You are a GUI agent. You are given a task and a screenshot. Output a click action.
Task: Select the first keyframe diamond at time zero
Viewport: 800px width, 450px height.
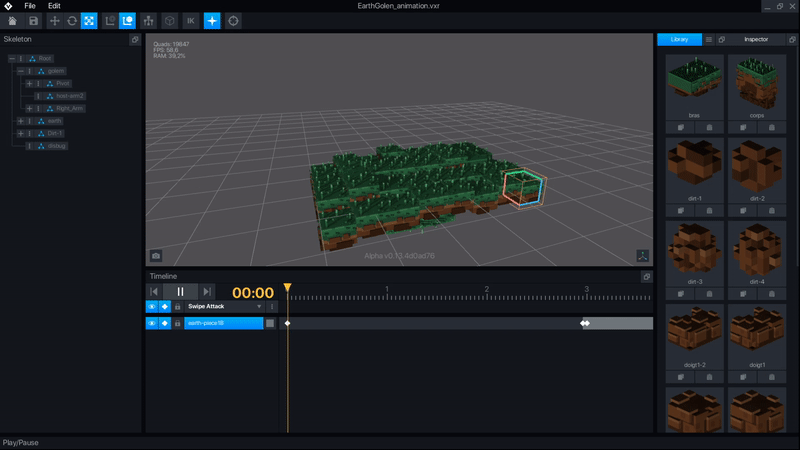point(287,323)
